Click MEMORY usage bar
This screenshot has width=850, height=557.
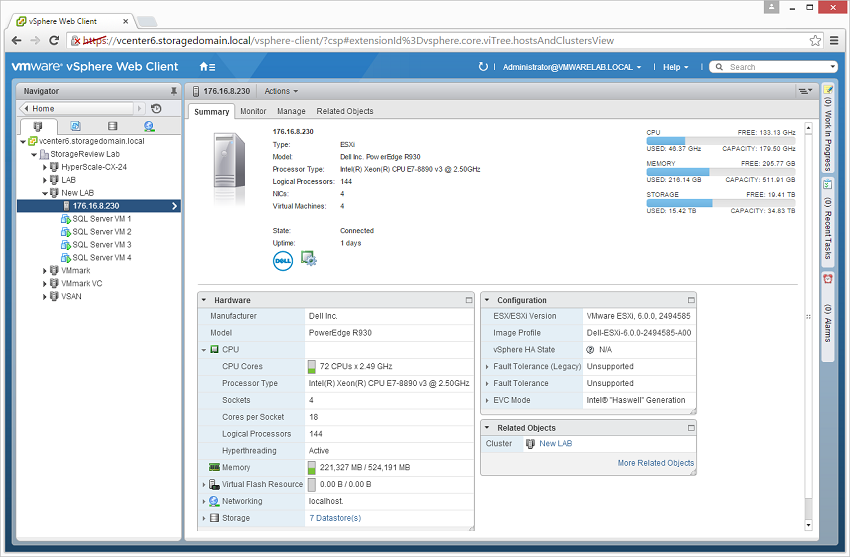(720, 172)
